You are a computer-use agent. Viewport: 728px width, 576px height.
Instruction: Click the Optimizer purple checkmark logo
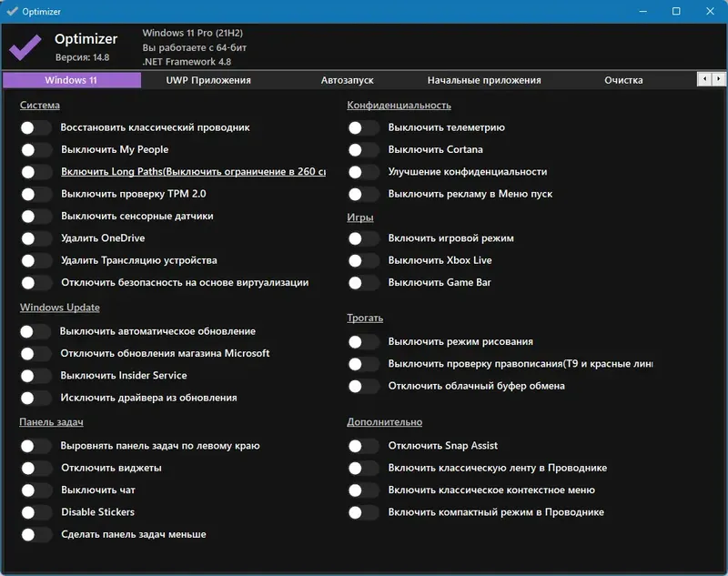click(x=25, y=46)
